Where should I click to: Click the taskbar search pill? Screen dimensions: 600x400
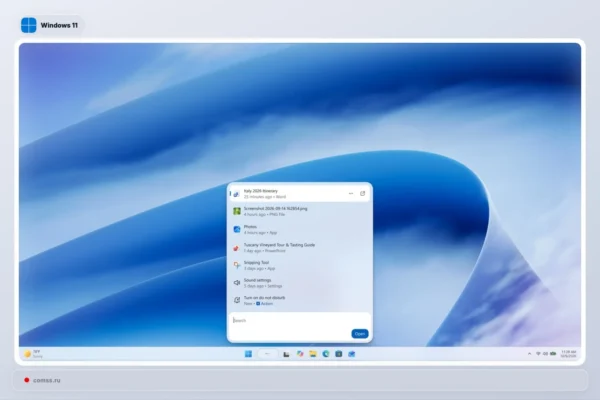coord(268,354)
